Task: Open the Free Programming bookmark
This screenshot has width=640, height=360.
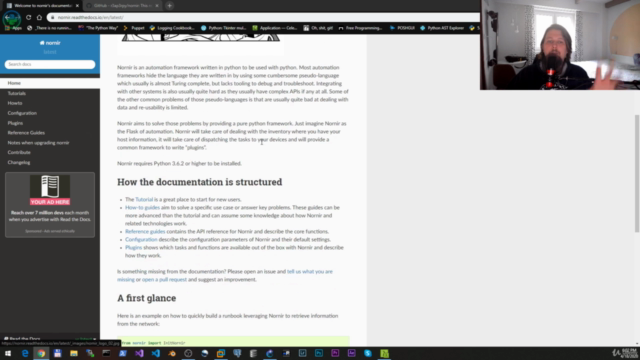Action: tap(360, 28)
